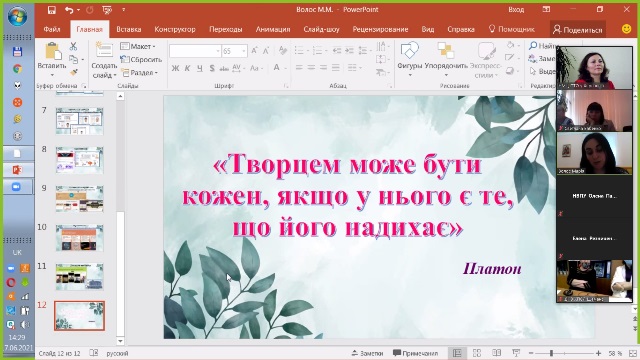
Task: Align text right
Action: [x=324, y=68]
